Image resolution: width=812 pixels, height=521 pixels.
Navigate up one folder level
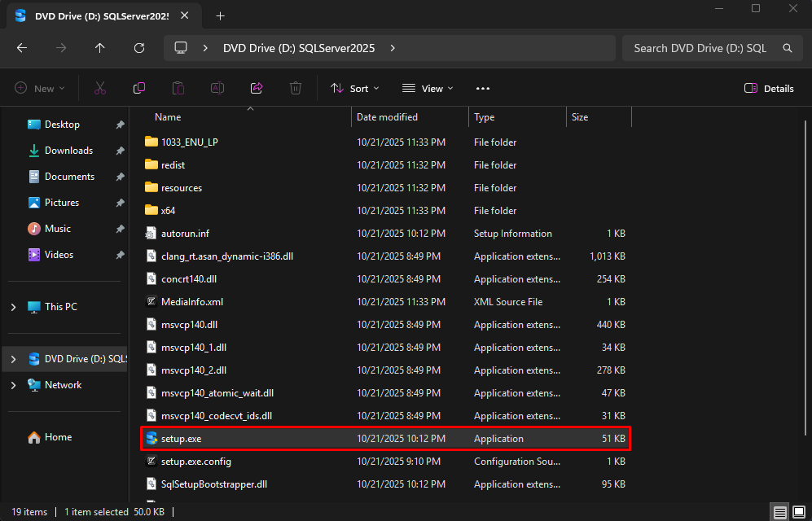100,48
